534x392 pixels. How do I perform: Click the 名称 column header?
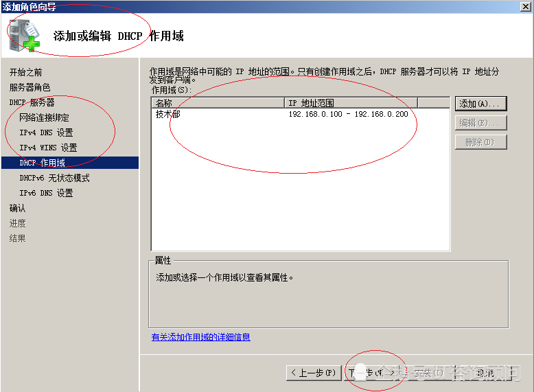click(218, 103)
